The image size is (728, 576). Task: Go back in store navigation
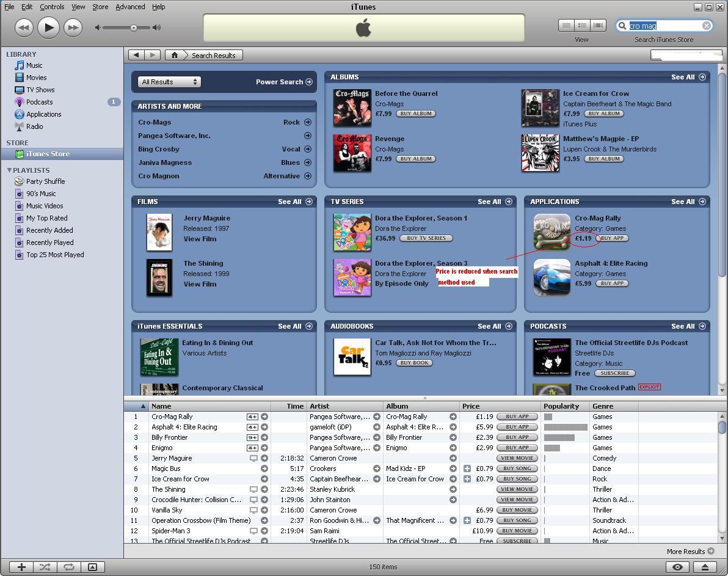click(x=136, y=55)
